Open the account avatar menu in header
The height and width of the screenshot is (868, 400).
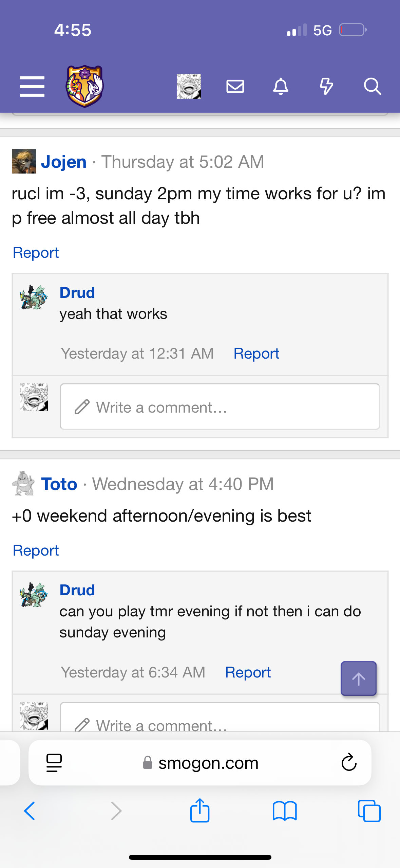(189, 86)
